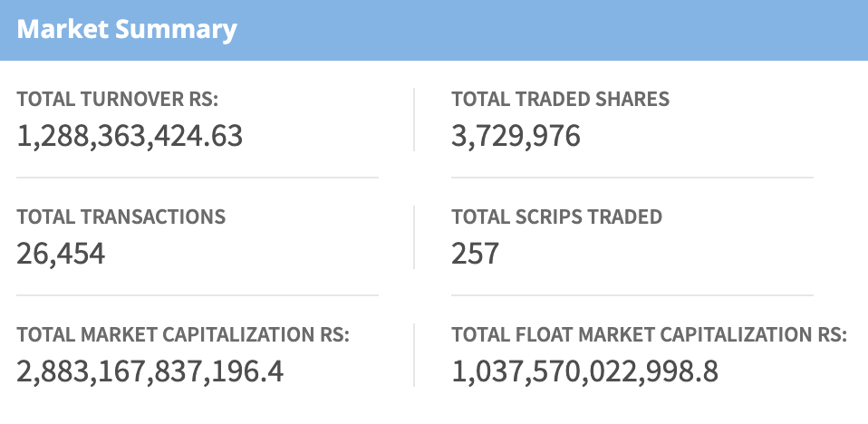Click the Total Traded Shares label
868x424 pixels.
[x=560, y=100]
